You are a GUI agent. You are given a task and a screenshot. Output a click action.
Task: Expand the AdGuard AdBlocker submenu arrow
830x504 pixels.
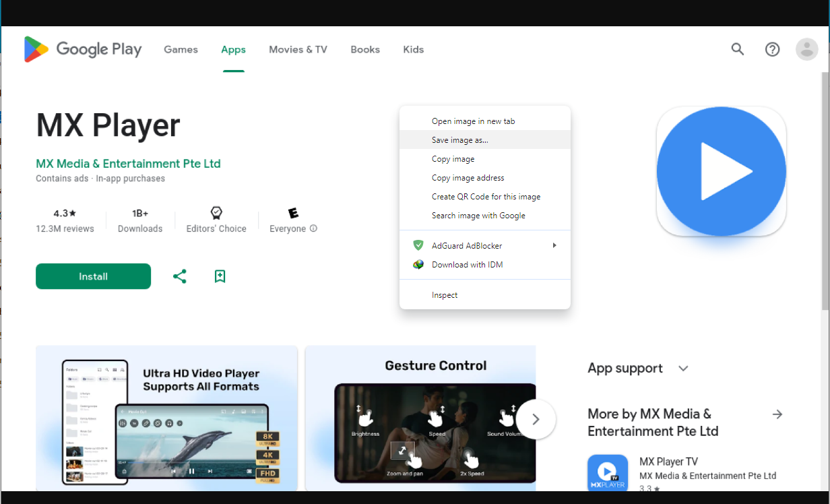coord(554,245)
